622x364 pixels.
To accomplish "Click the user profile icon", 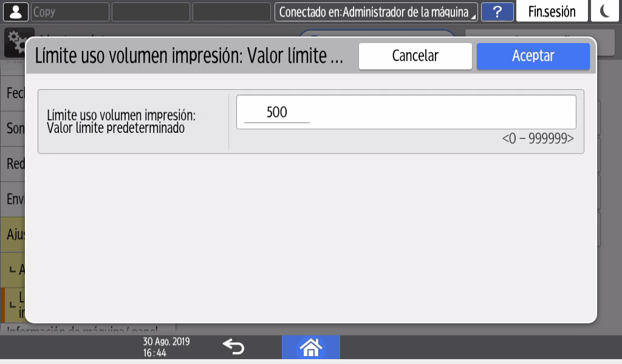I will point(15,12).
